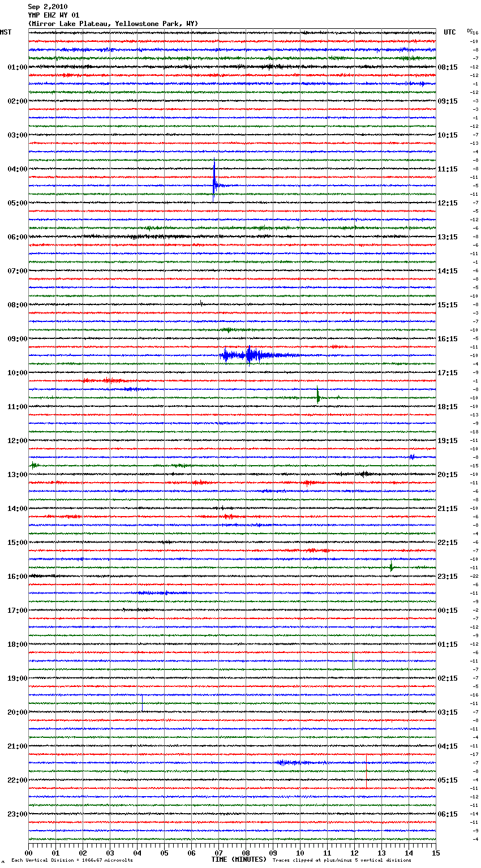Click the 20:15 UTC row label
Screen dimensions: 481x868
[x=448, y=475]
